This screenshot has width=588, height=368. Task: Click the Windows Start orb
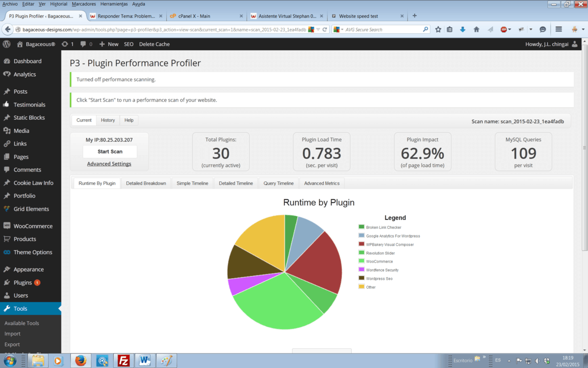[10, 361]
